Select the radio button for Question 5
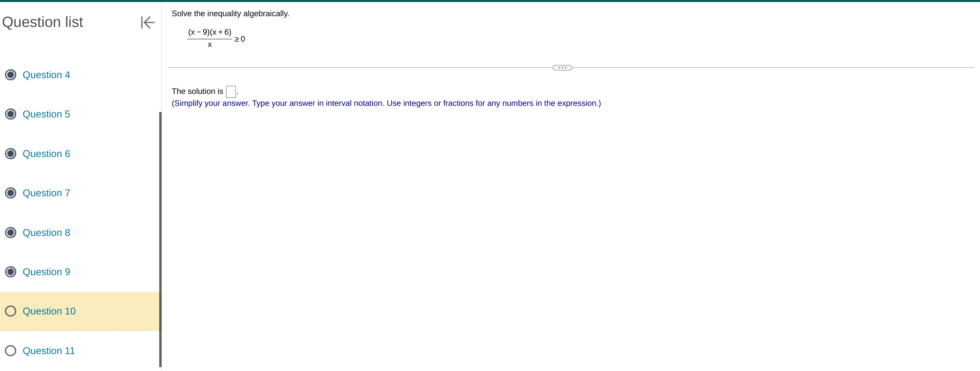The width and height of the screenshot is (980, 371). pyautogui.click(x=10, y=114)
